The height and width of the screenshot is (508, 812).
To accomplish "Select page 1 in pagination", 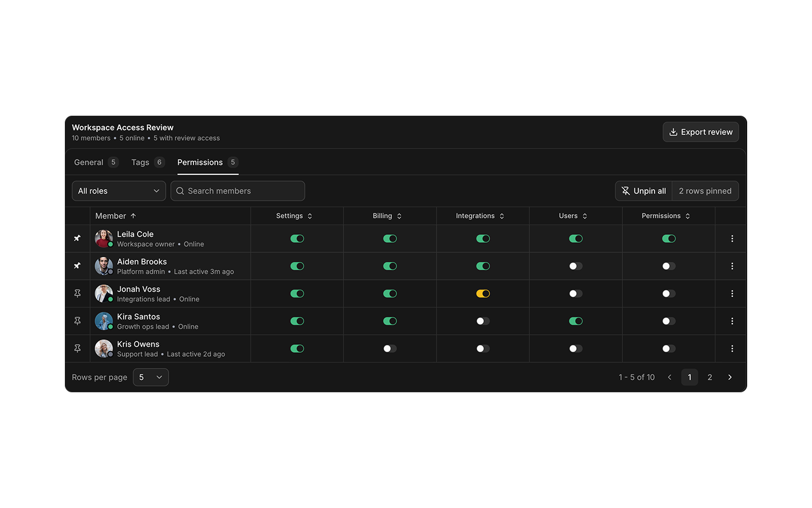I will pyautogui.click(x=690, y=377).
